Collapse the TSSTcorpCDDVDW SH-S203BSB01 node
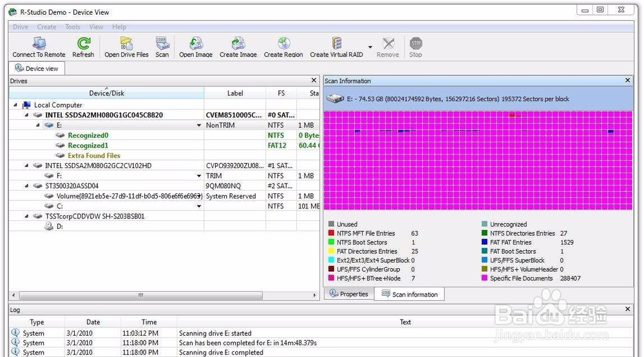The image size is (644, 357). click(x=26, y=216)
